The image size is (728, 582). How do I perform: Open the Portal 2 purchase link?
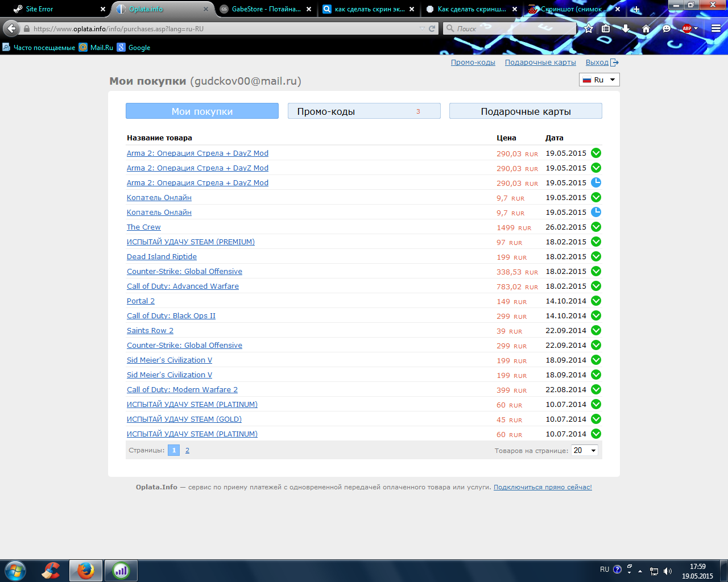coord(140,301)
